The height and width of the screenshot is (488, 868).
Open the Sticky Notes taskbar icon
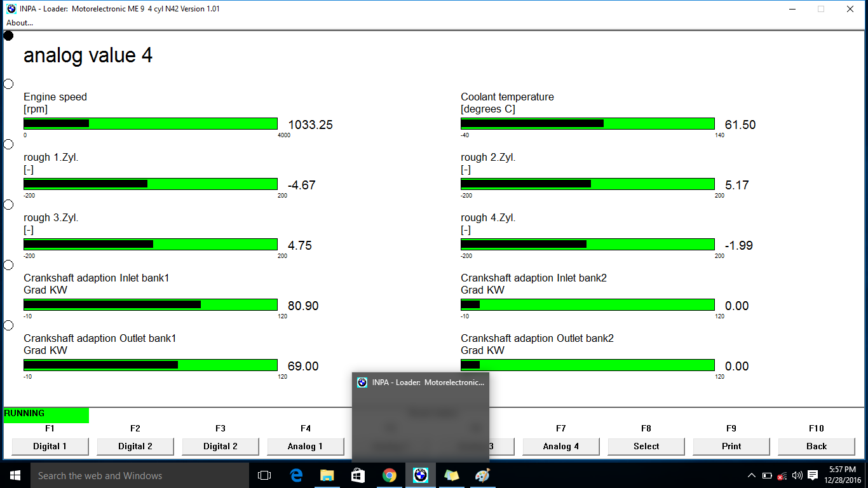(x=451, y=475)
